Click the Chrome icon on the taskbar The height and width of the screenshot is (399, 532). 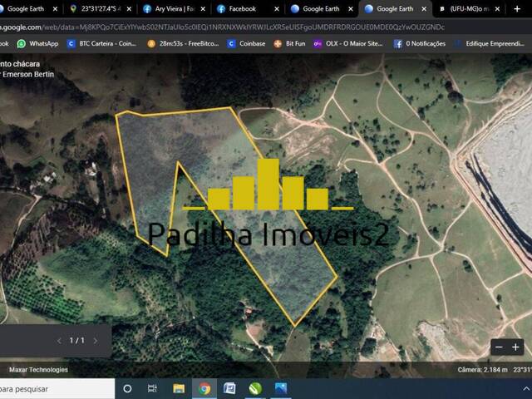tap(204, 388)
